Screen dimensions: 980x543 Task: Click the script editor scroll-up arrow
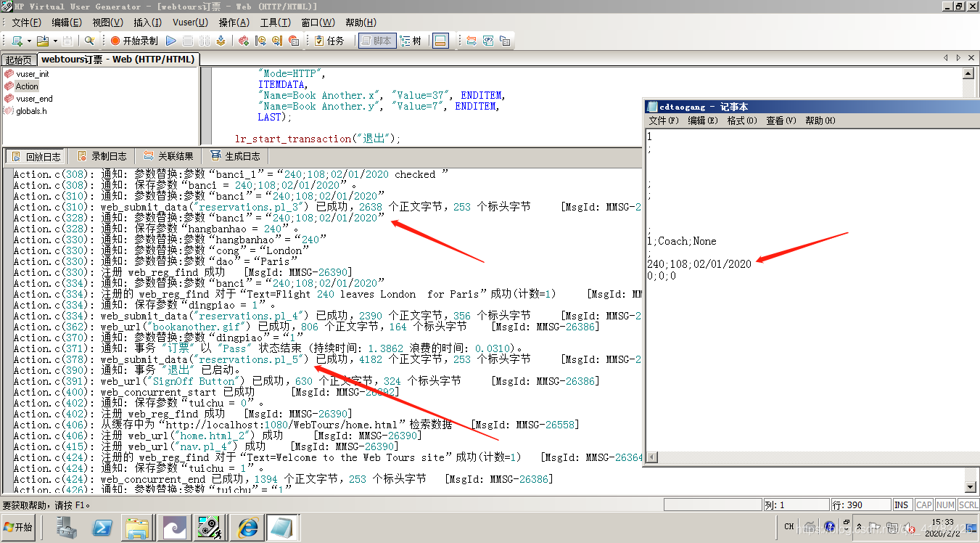pos(968,73)
